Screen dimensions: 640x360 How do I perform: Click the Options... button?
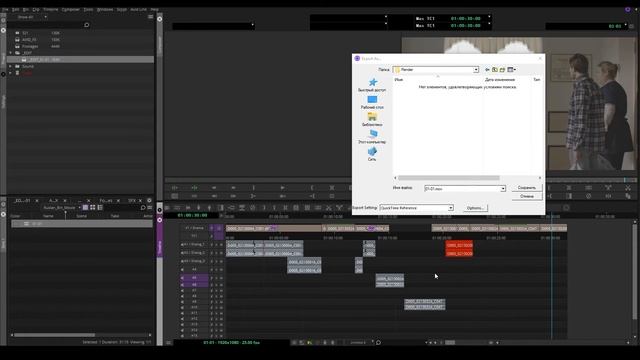pos(475,208)
